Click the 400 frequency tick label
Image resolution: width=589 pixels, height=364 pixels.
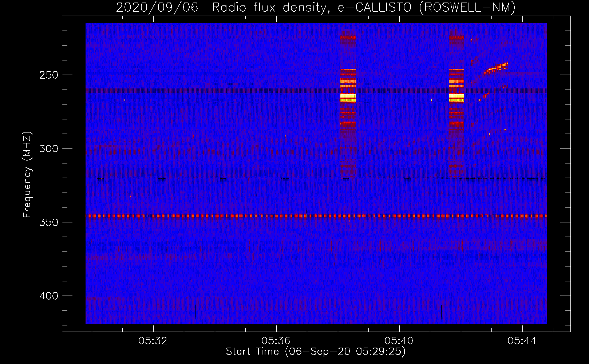click(49, 296)
